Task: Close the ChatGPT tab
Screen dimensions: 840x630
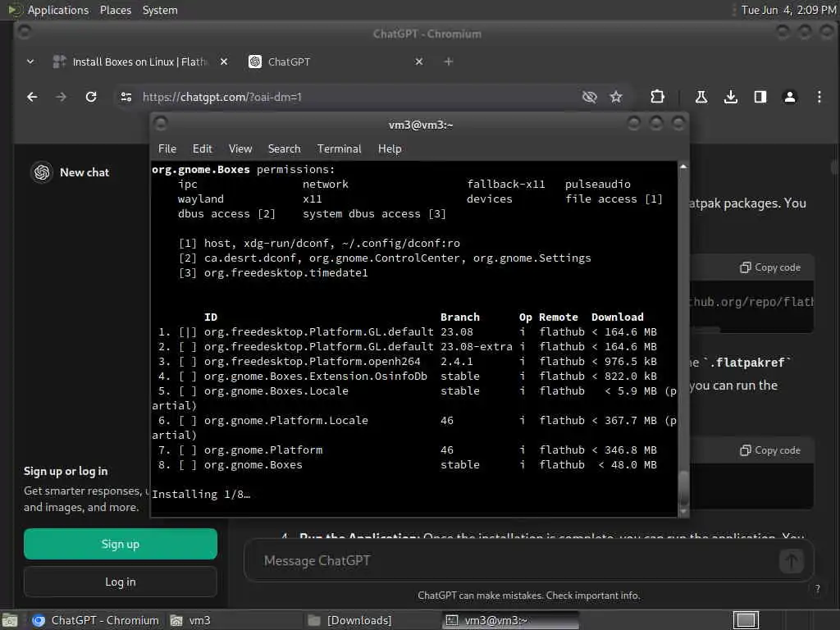Action: (x=419, y=62)
